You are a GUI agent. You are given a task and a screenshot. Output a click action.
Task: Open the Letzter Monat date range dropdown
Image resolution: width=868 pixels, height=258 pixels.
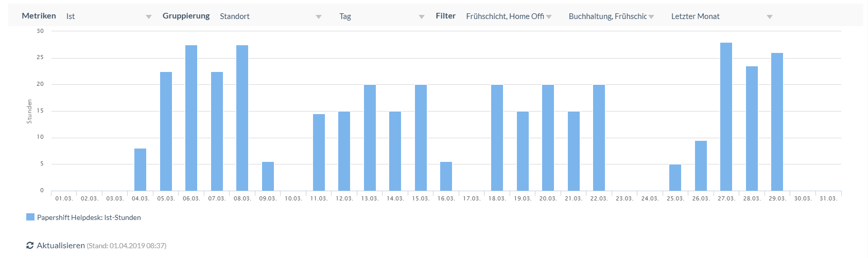point(721,16)
